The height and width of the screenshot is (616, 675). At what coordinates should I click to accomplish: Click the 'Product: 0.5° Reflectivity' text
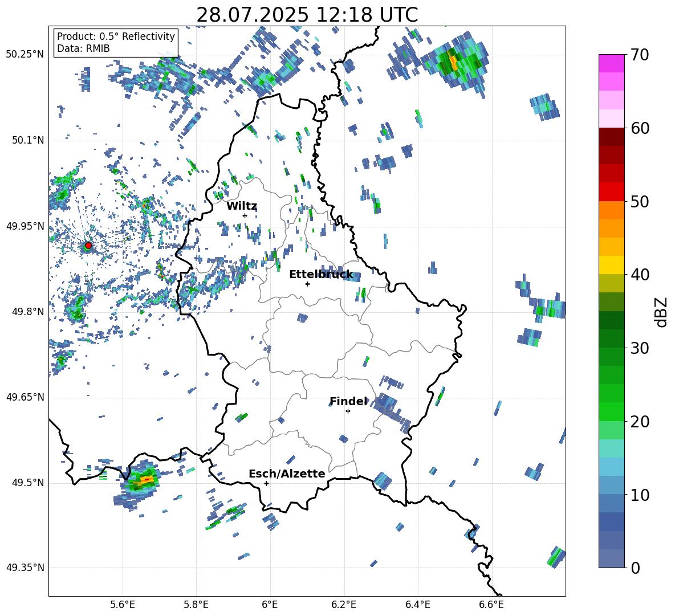[116, 36]
